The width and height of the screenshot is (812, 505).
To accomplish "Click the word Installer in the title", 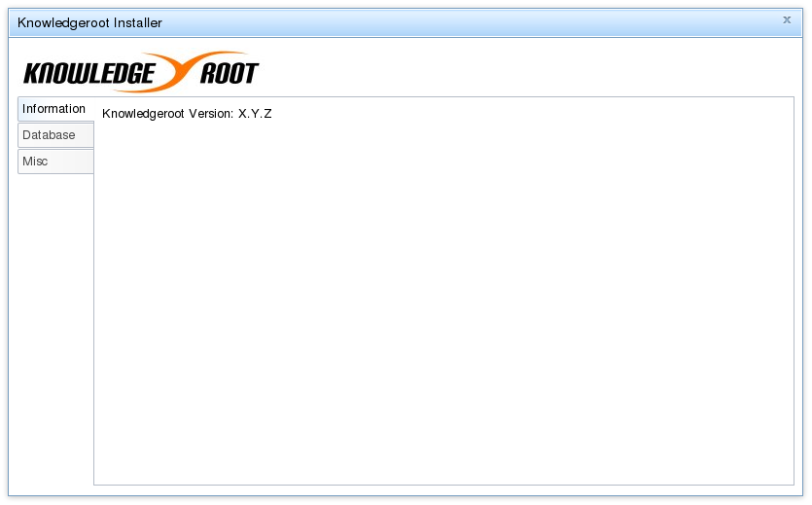I will coord(138,22).
